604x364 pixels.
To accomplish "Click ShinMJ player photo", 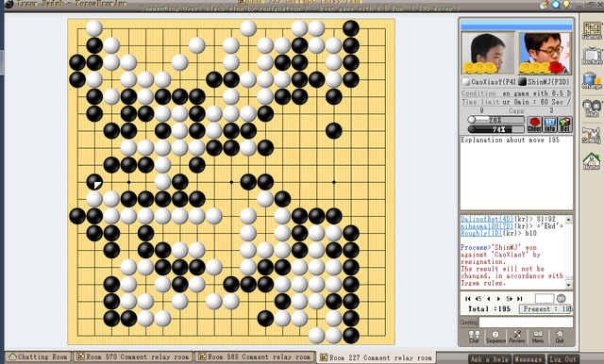I will 544,53.
